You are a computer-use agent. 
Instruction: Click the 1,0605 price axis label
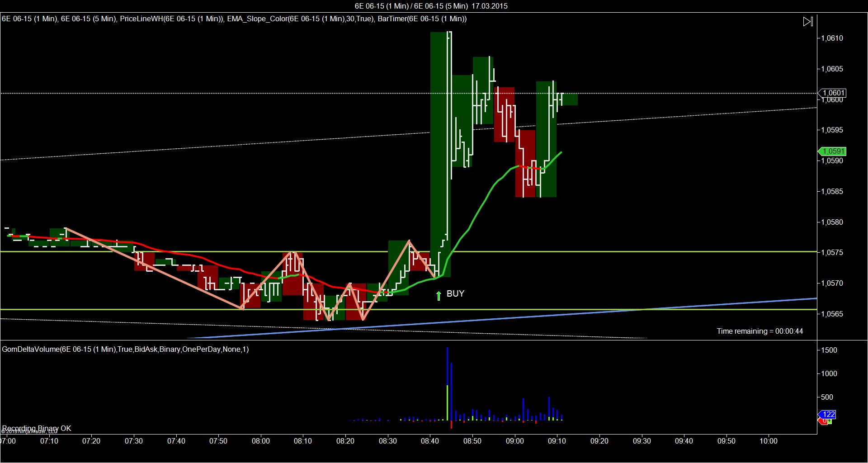coord(832,69)
